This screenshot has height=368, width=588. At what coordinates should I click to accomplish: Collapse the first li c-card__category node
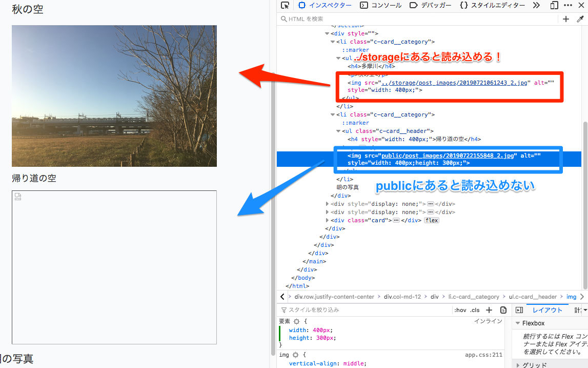333,42
